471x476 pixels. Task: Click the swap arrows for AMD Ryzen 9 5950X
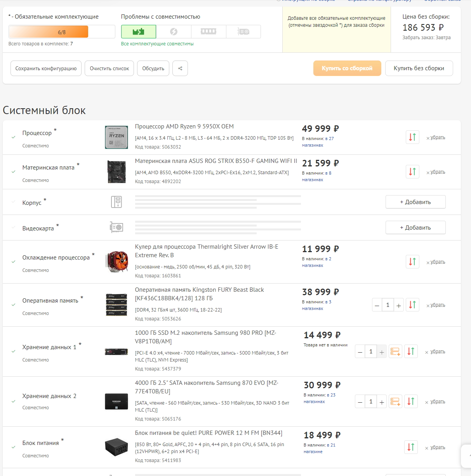412,137
